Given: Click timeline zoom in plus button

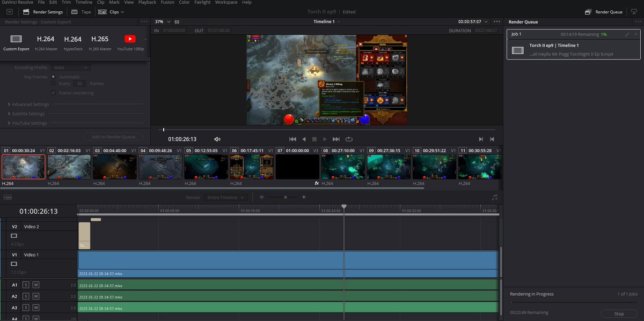Looking at the screenshot, I should (304, 197).
